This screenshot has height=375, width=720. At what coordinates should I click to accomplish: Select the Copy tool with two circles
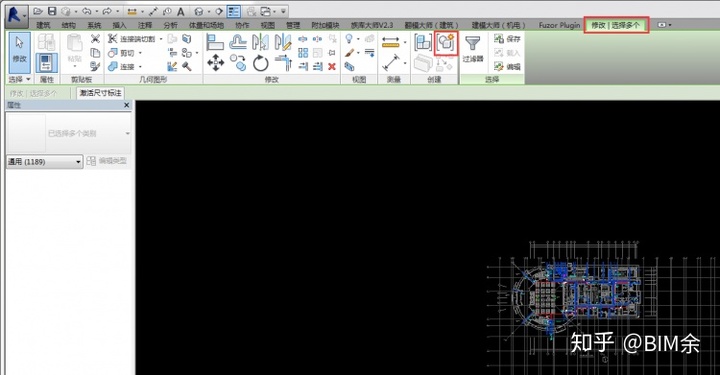pyautogui.click(x=238, y=63)
